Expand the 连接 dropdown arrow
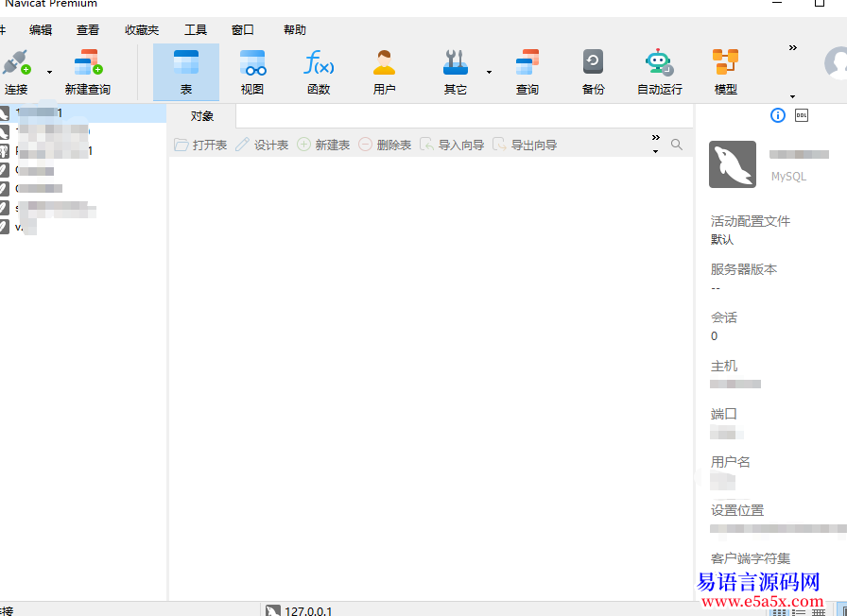847x616 pixels. [x=49, y=72]
